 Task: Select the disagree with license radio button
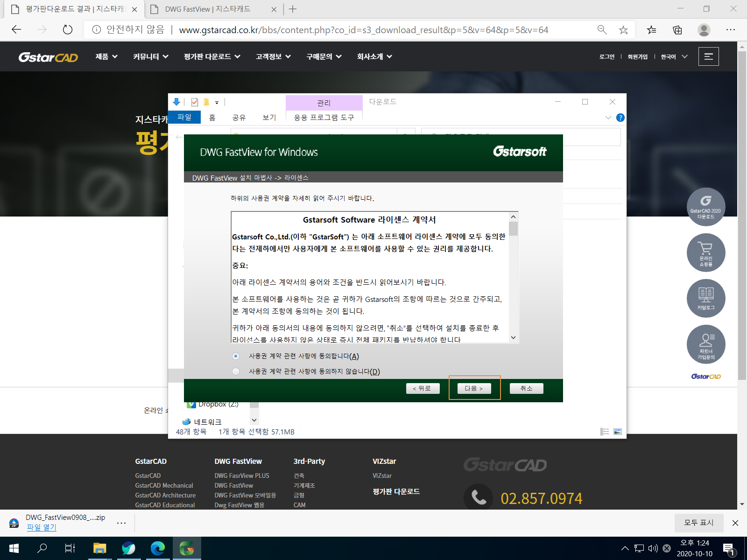click(x=236, y=371)
